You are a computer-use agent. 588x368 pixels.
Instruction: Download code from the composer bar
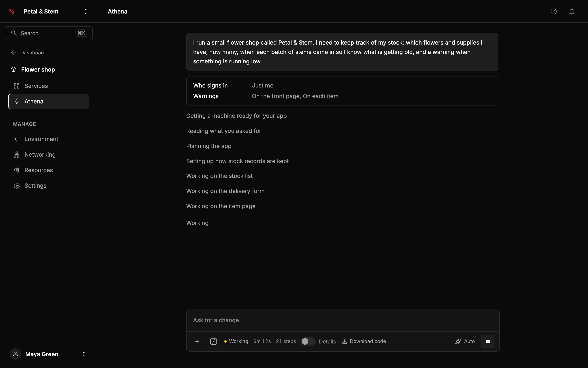click(364, 341)
